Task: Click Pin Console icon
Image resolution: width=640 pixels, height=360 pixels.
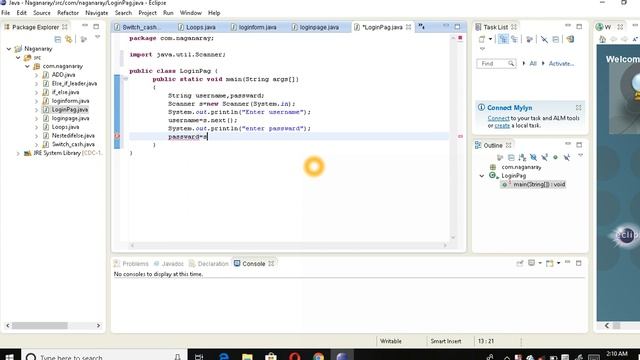Action: pos(520,264)
